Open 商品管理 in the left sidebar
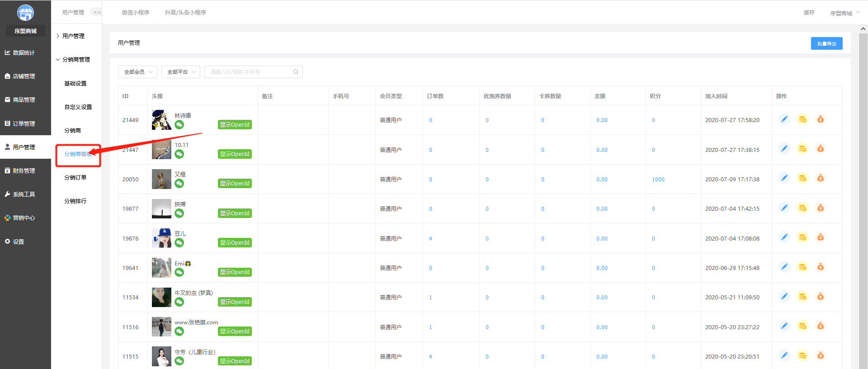The height and width of the screenshot is (369, 868). coord(25,100)
